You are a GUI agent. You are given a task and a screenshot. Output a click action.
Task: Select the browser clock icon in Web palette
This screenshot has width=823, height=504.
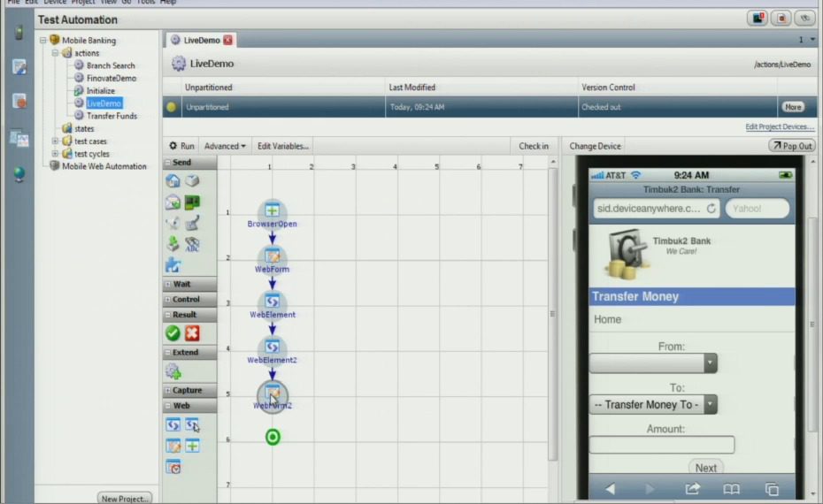(x=173, y=466)
